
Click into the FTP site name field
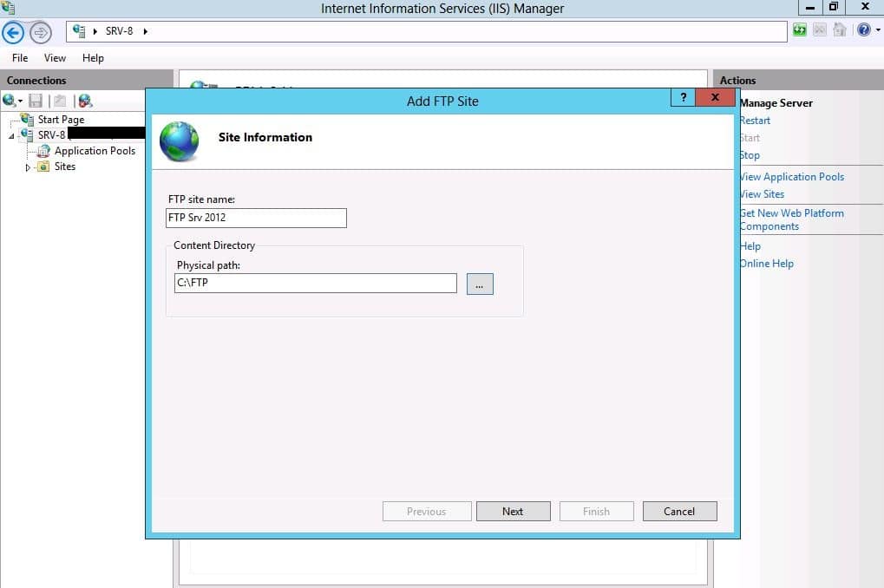click(256, 219)
